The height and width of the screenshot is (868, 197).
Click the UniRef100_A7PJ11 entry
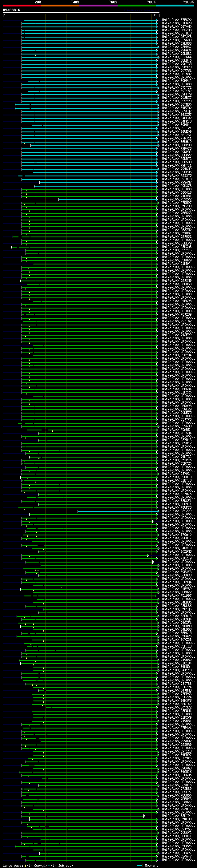[x=177, y=138]
